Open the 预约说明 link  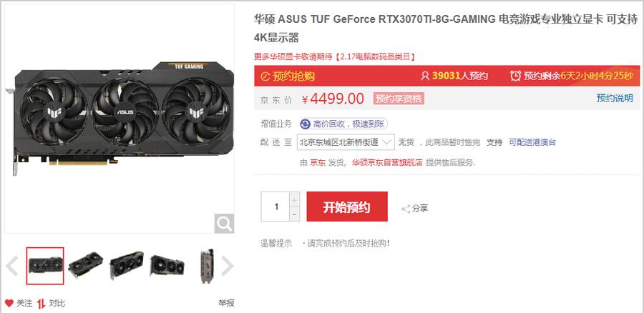coord(615,99)
